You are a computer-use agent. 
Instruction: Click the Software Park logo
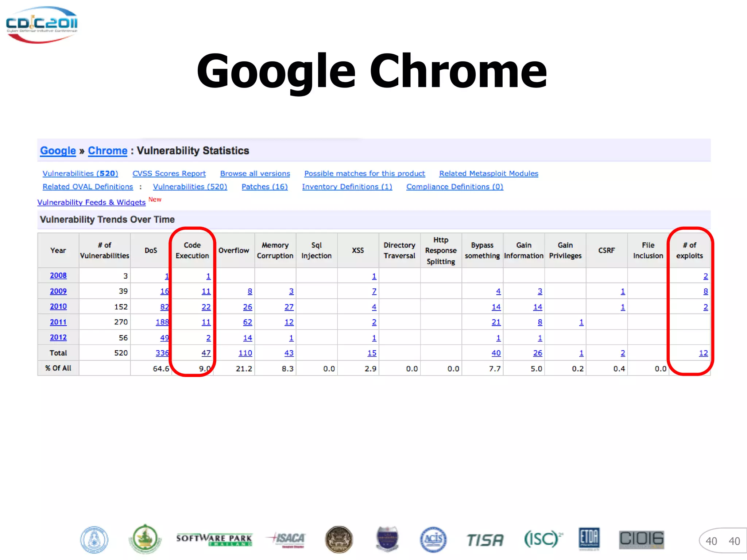point(214,540)
